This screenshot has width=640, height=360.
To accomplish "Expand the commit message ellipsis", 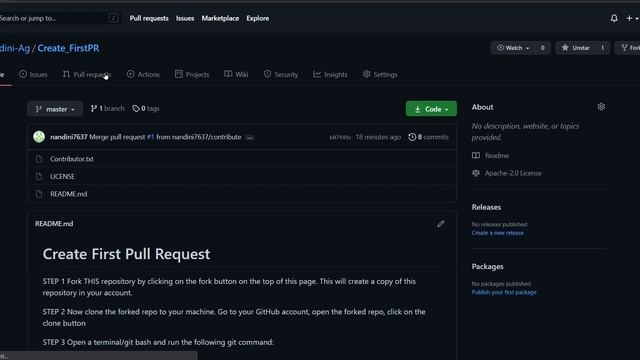I will point(250,138).
